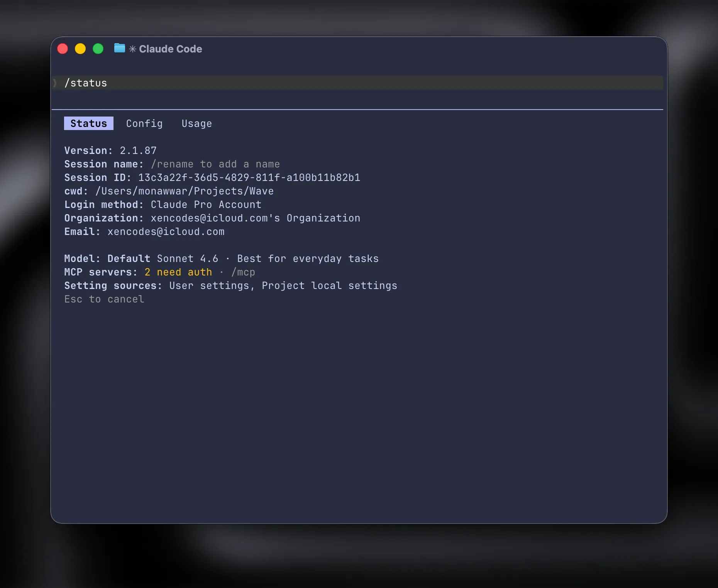Click the email address xencodes@icloud.com
This screenshot has height=588, width=718.
tap(166, 231)
